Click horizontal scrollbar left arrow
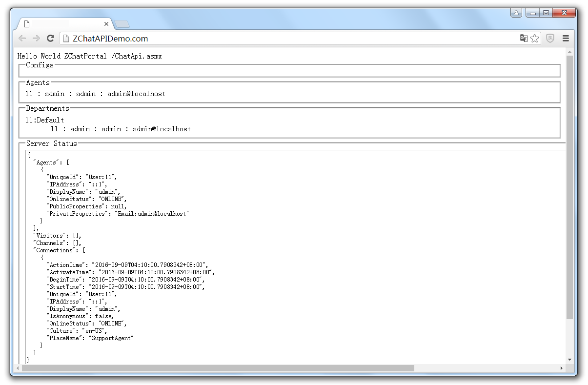 point(18,368)
